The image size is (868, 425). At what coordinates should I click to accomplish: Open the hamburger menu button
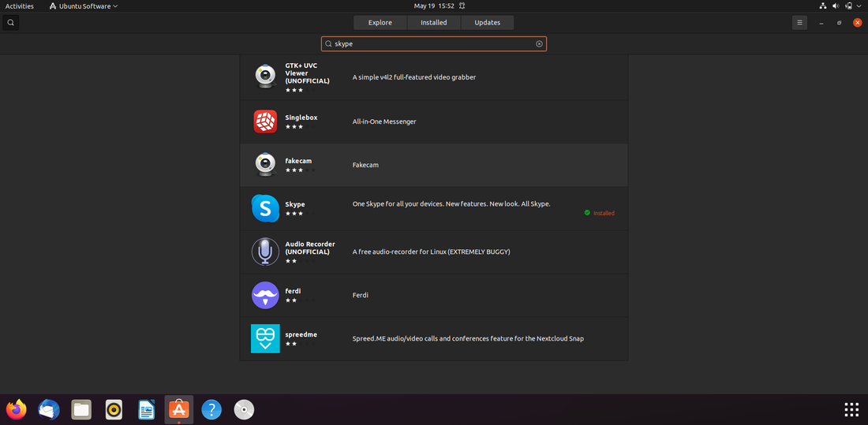pos(799,23)
